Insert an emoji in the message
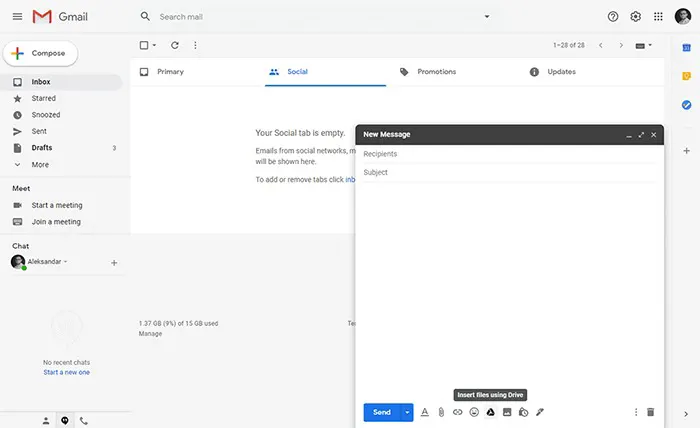Viewport: 700px width, 428px height. (474, 412)
